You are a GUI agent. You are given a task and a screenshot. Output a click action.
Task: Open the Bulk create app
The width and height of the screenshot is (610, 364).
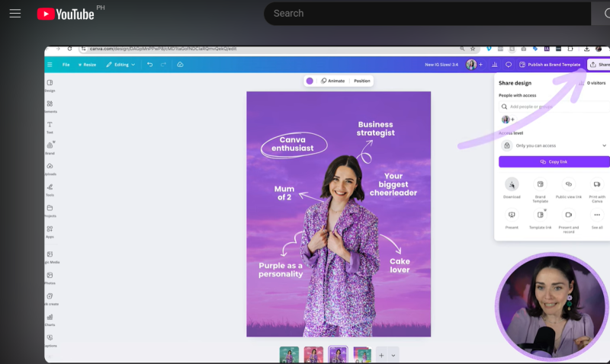coord(50,299)
